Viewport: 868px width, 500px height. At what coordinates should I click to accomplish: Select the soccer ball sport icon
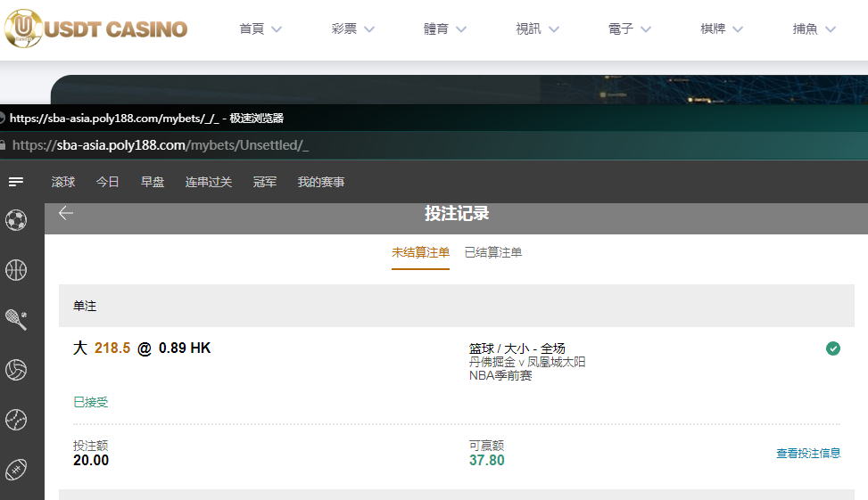pos(16,219)
